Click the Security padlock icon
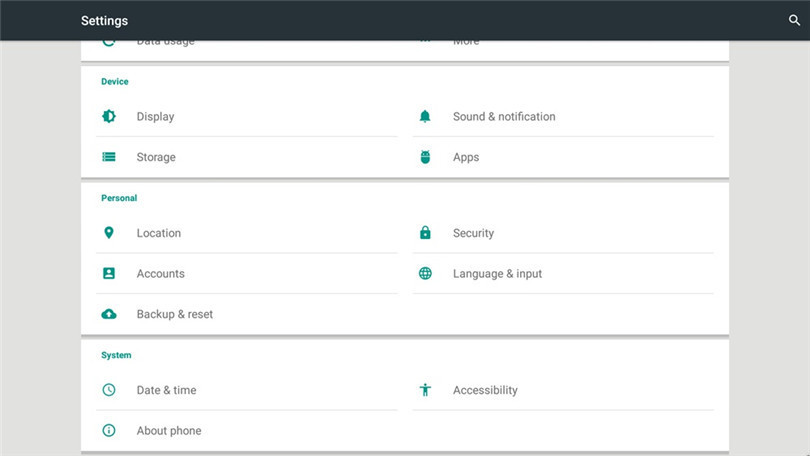The image size is (810, 456). click(x=425, y=233)
